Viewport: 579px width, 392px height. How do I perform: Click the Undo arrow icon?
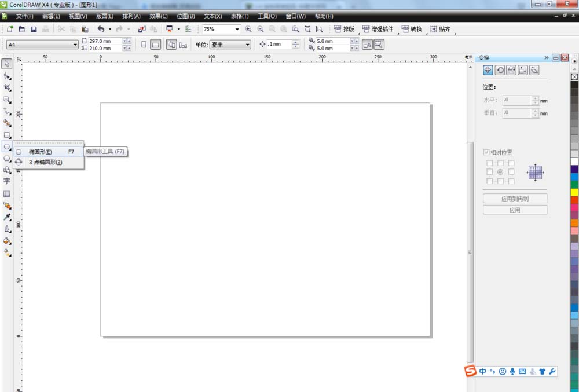click(101, 29)
